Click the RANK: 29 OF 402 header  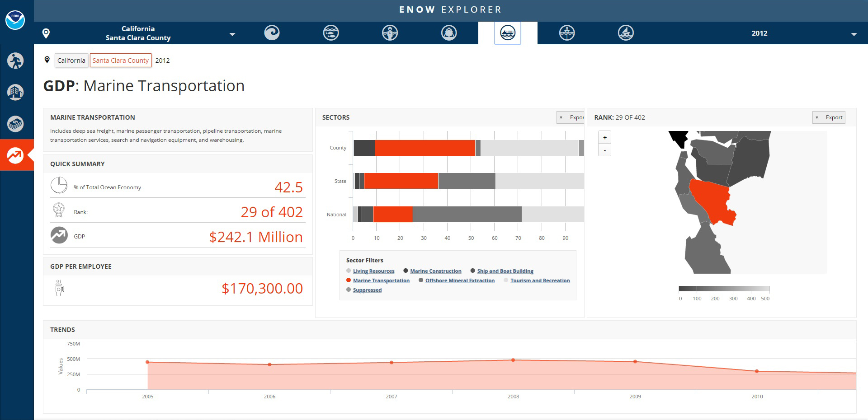coord(619,117)
